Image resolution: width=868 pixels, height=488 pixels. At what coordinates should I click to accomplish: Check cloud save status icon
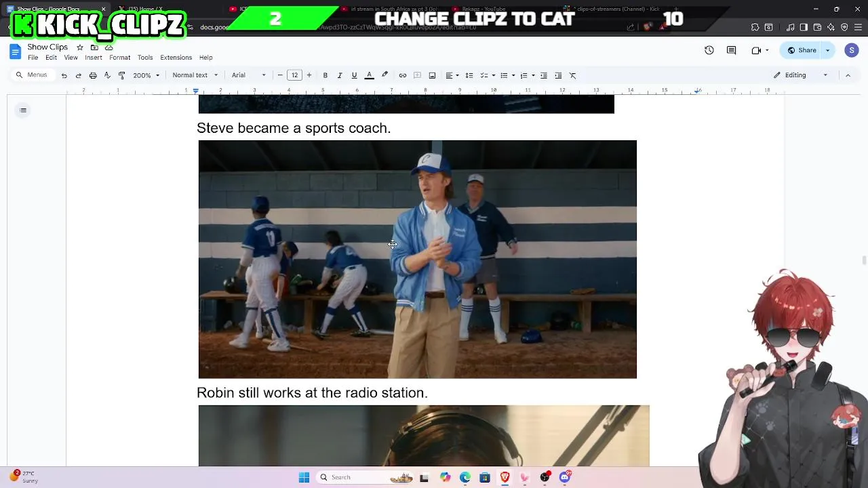108,47
